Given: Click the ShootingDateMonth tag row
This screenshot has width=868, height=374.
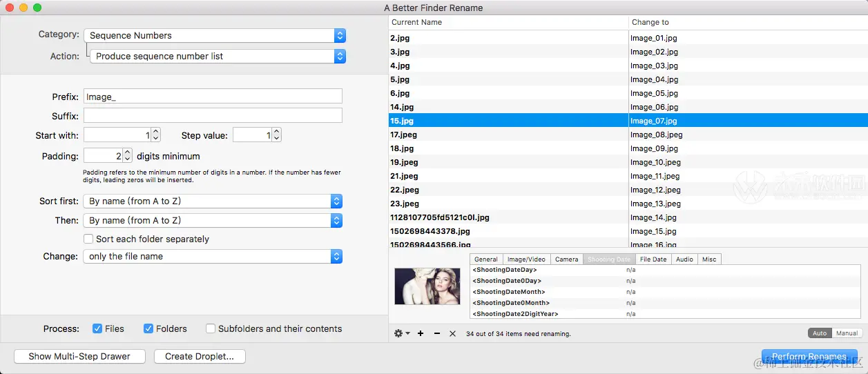Looking at the screenshot, I should tap(666, 292).
